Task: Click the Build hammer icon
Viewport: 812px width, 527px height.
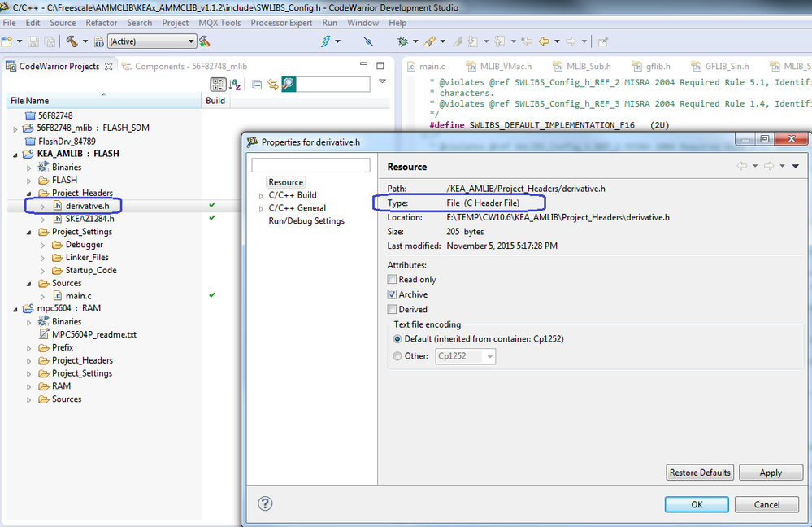Action: pos(72,41)
